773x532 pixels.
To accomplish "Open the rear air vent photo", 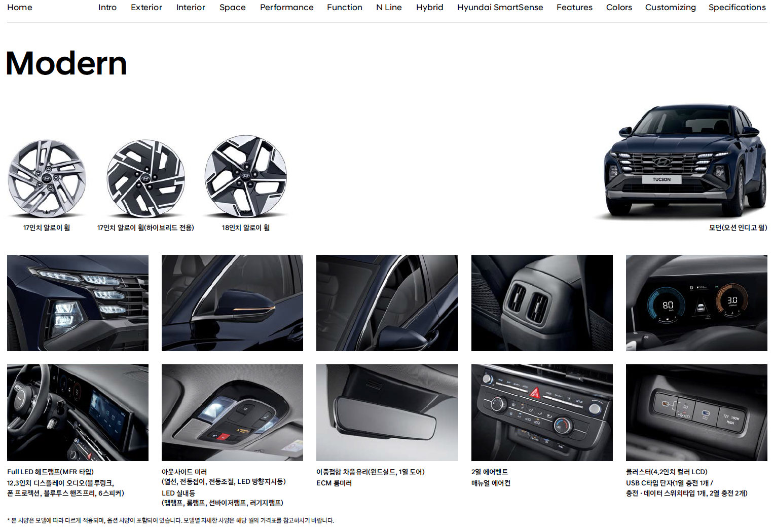I will point(542,303).
